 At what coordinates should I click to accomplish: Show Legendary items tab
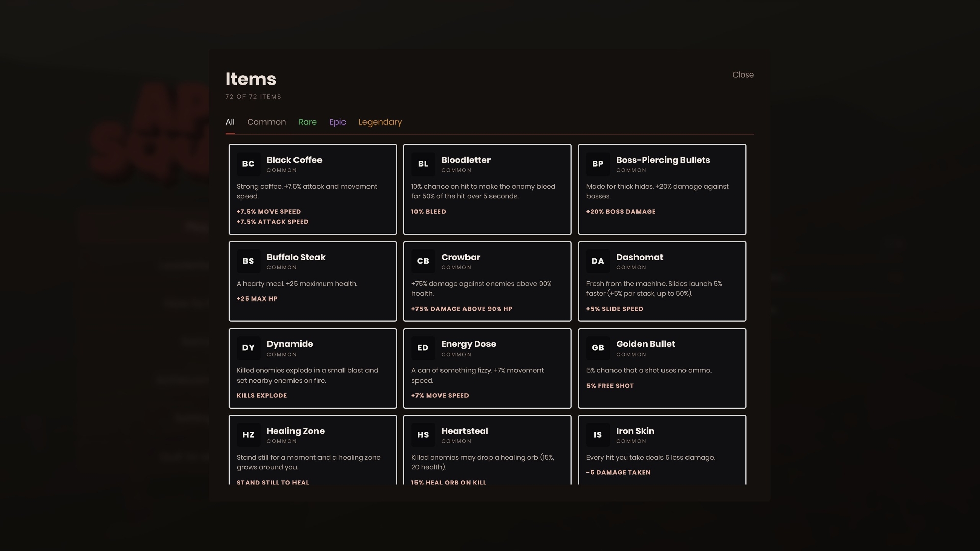380,122
